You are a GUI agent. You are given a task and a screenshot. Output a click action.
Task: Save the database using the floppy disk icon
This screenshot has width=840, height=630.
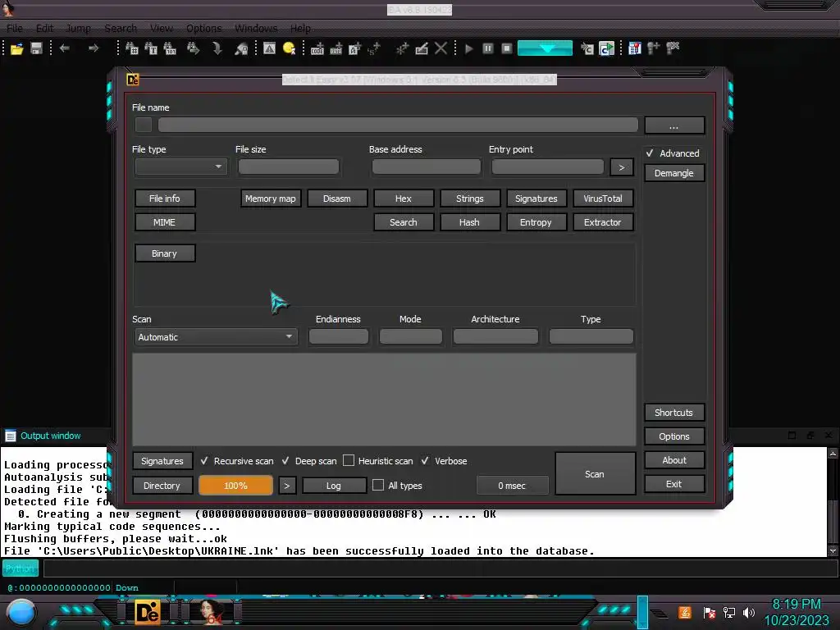click(36, 48)
